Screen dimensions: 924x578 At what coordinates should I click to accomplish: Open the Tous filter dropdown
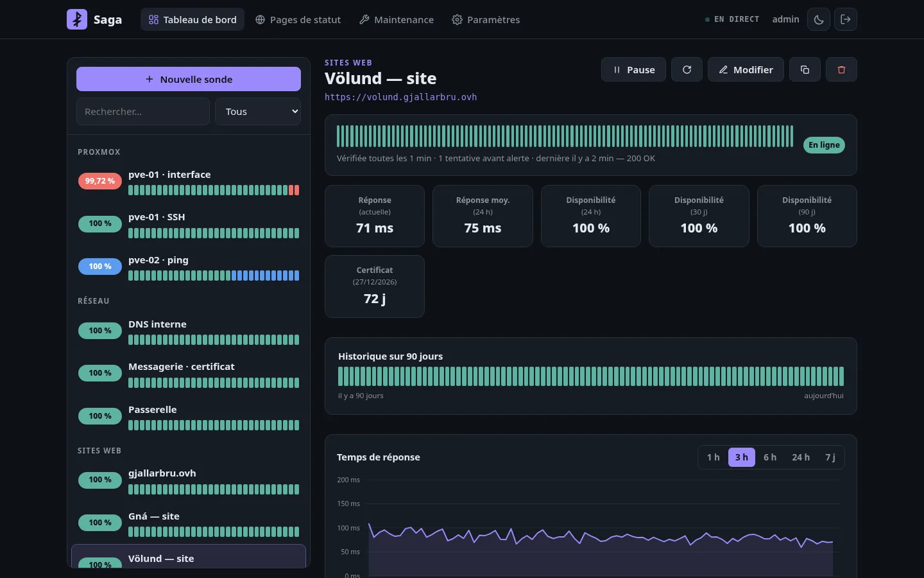[x=258, y=112]
